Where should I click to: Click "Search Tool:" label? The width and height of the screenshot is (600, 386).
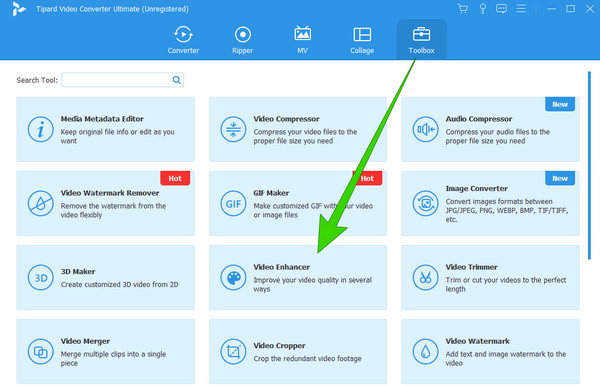(37, 80)
